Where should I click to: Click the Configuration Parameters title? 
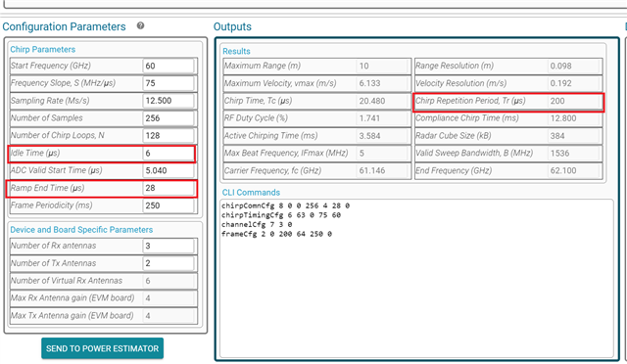64,26
